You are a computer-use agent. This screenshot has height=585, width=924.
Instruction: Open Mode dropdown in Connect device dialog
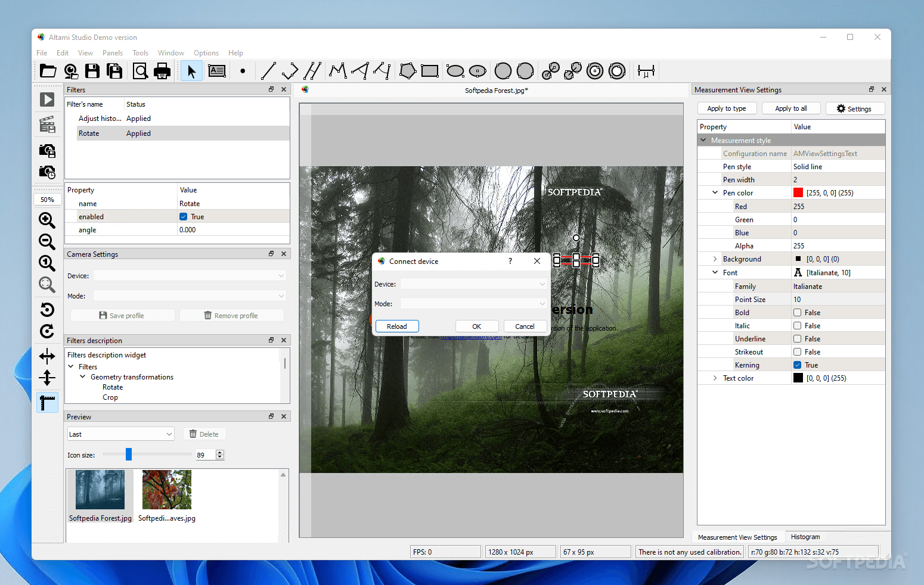pos(473,304)
